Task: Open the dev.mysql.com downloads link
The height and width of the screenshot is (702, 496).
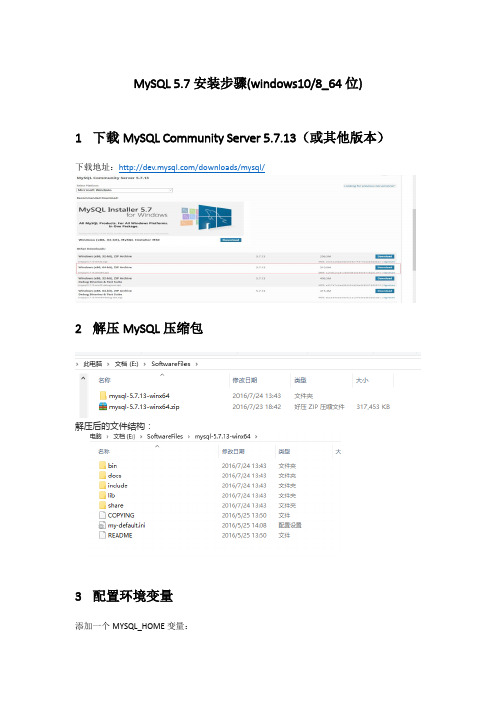Action: pos(192,167)
